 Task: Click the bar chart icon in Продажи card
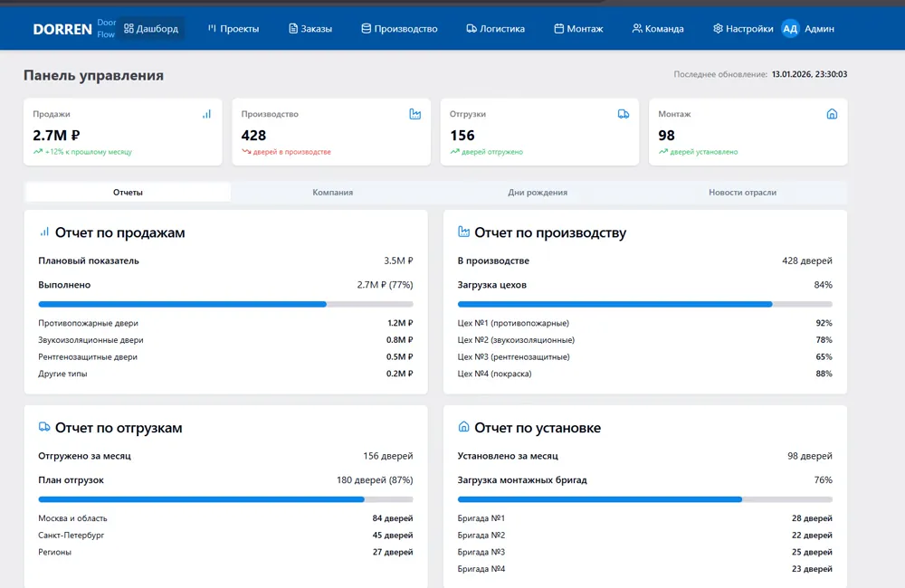206,114
